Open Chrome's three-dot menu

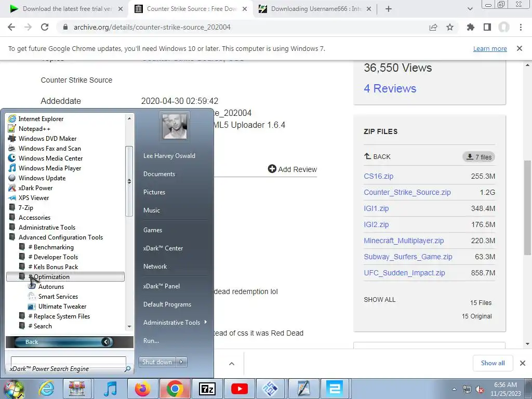[x=521, y=27]
